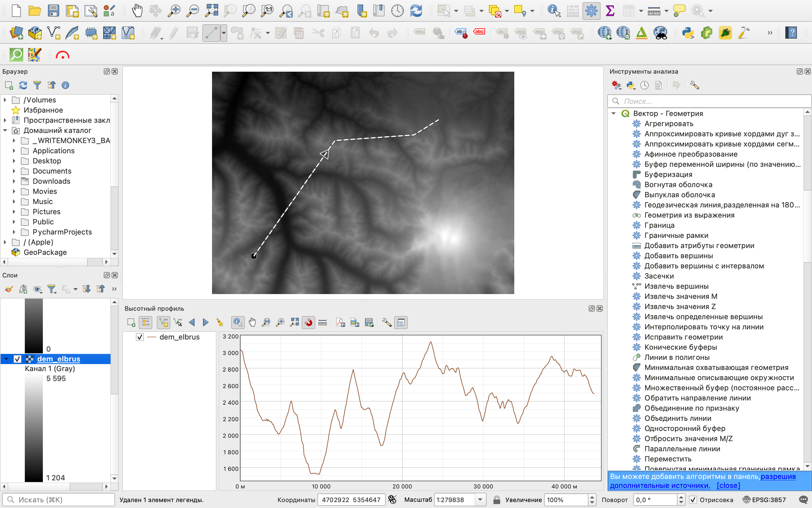Click the Zoom In magnifier tool

click(x=174, y=11)
